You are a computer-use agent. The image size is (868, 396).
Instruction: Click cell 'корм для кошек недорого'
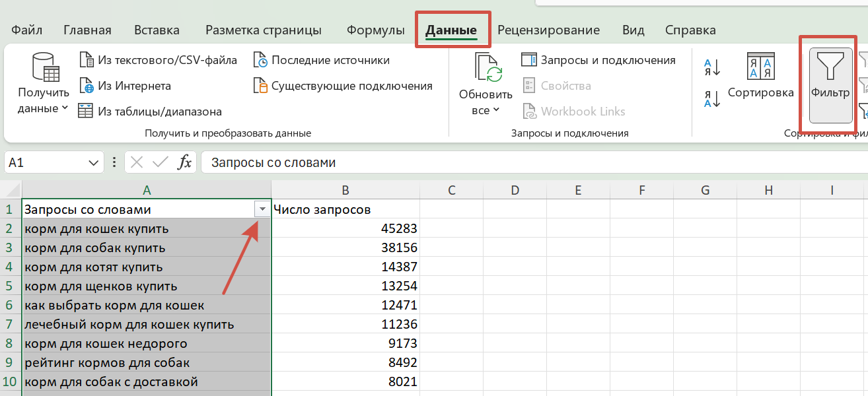(x=147, y=344)
